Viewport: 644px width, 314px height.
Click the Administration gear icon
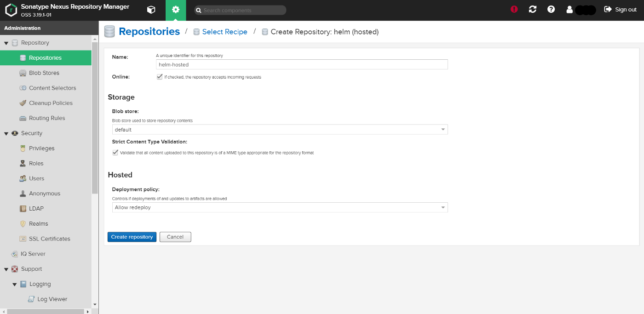click(175, 9)
